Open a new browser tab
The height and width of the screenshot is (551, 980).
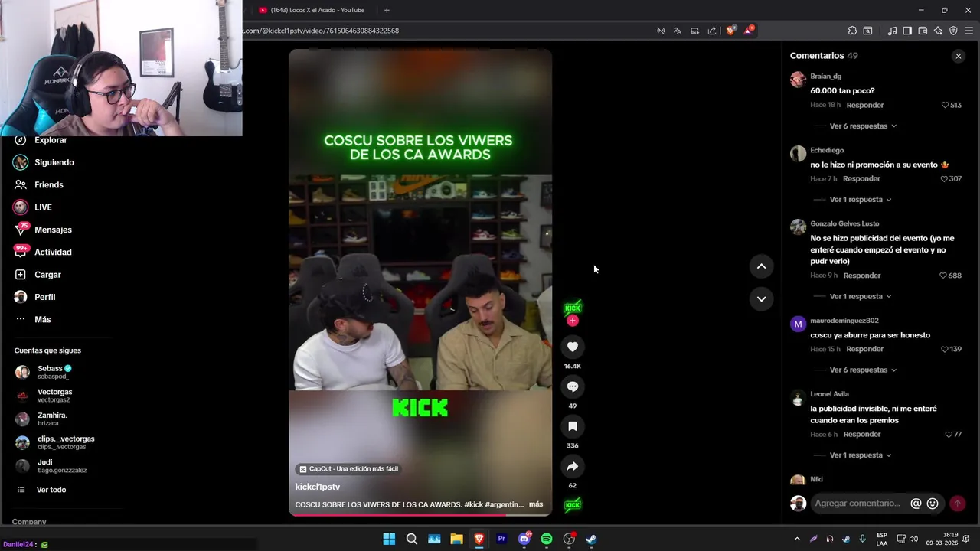tap(387, 10)
